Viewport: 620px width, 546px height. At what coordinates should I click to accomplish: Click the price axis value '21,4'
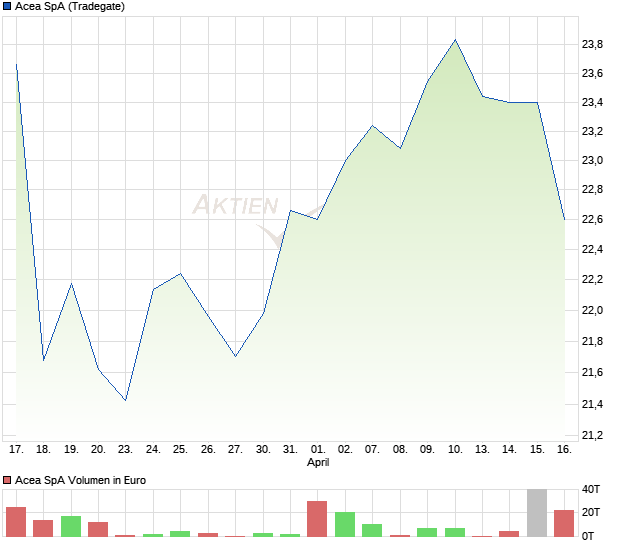pos(592,404)
